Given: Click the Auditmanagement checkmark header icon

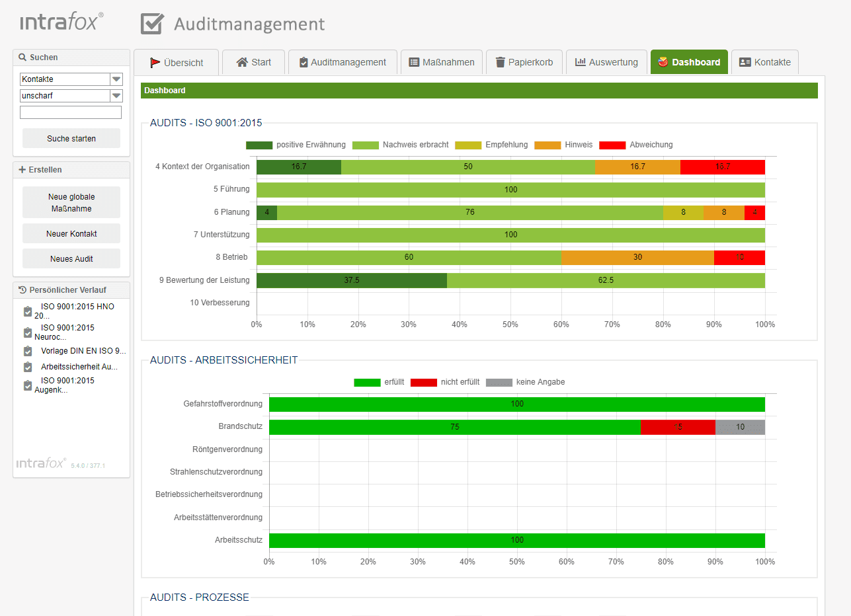Looking at the screenshot, I should pos(151,22).
